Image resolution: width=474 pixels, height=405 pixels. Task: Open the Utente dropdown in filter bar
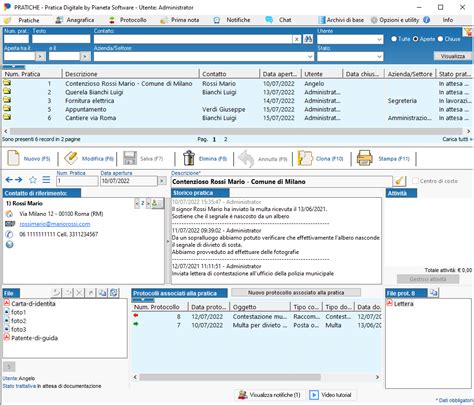click(379, 39)
